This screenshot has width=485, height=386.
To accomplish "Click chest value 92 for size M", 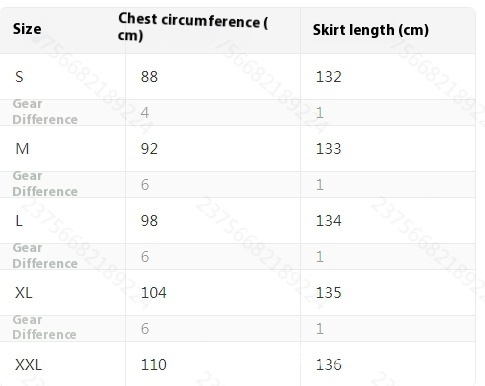I will (149, 149).
